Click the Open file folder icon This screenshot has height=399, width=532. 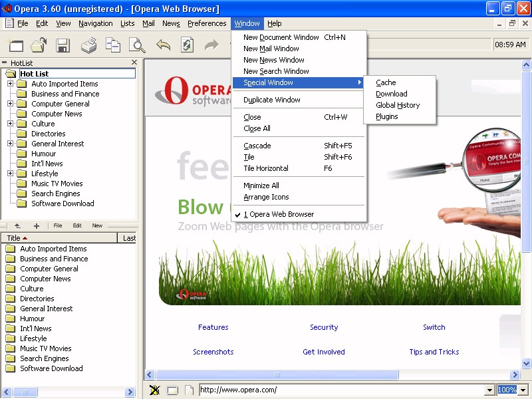tap(39, 45)
